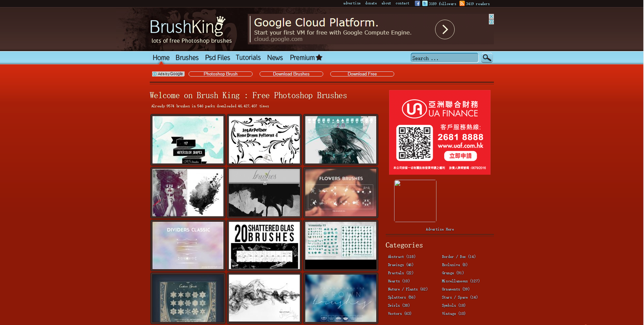
Task: Open the teal watercolor strokes thumbnail
Action: [x=341, y=245]
